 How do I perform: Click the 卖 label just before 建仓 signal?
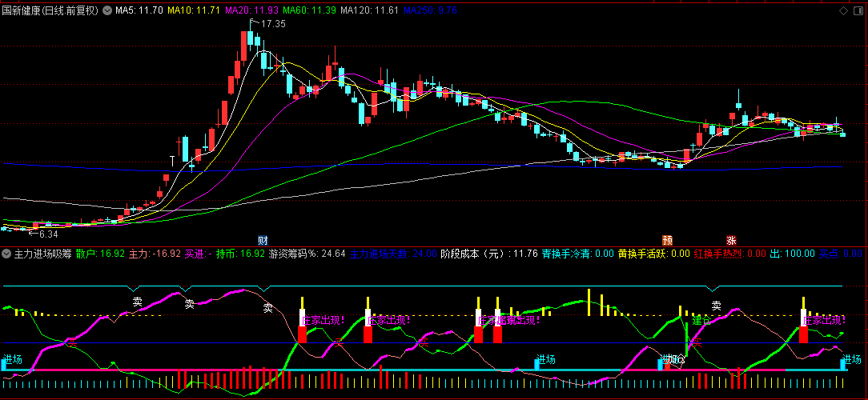pyautogui.click(x=716, y=306)
